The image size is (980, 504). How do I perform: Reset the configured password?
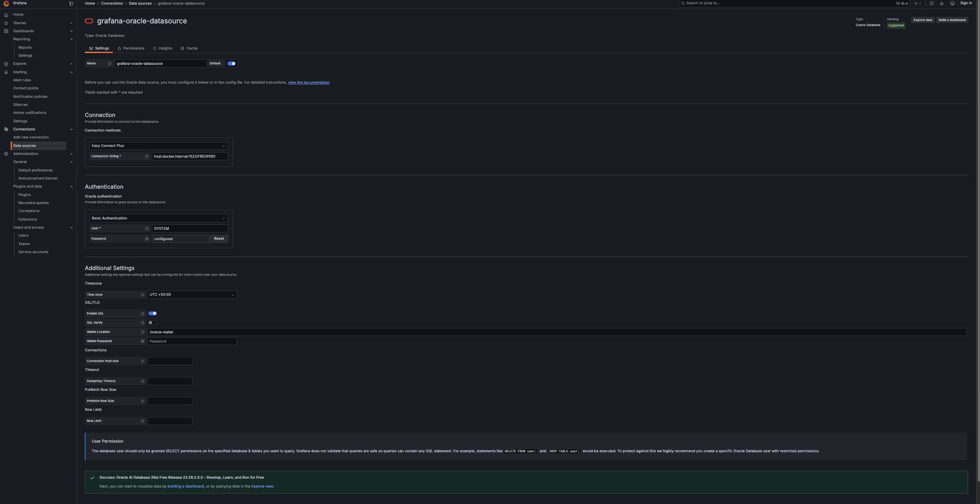pos(219,239)
